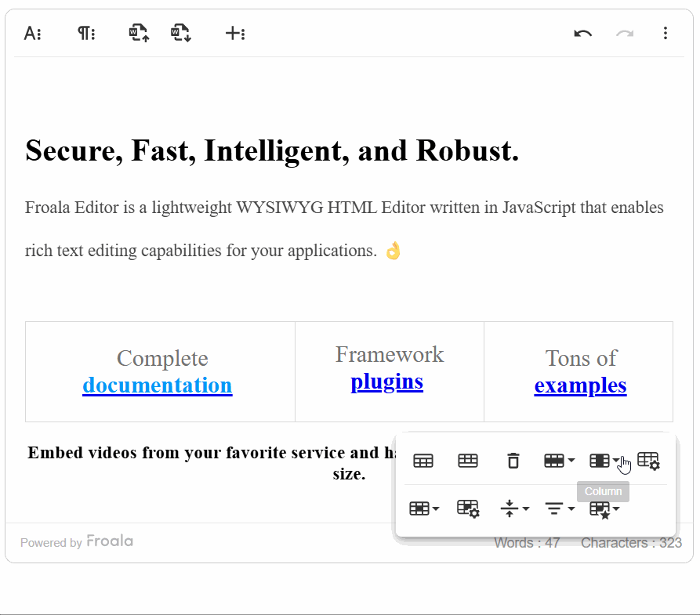700x615 pixels.
Task: Remove the table with the trash icon
Action: (x=513, y=461)
